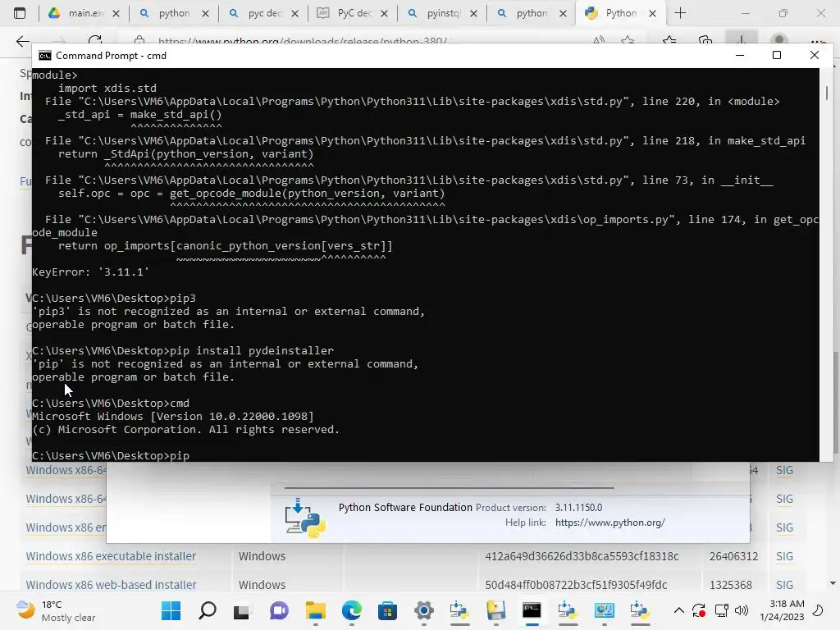Click the browser page vertical scrollbar
Viewport: 840px width, 630px height.
pos(836,402)
